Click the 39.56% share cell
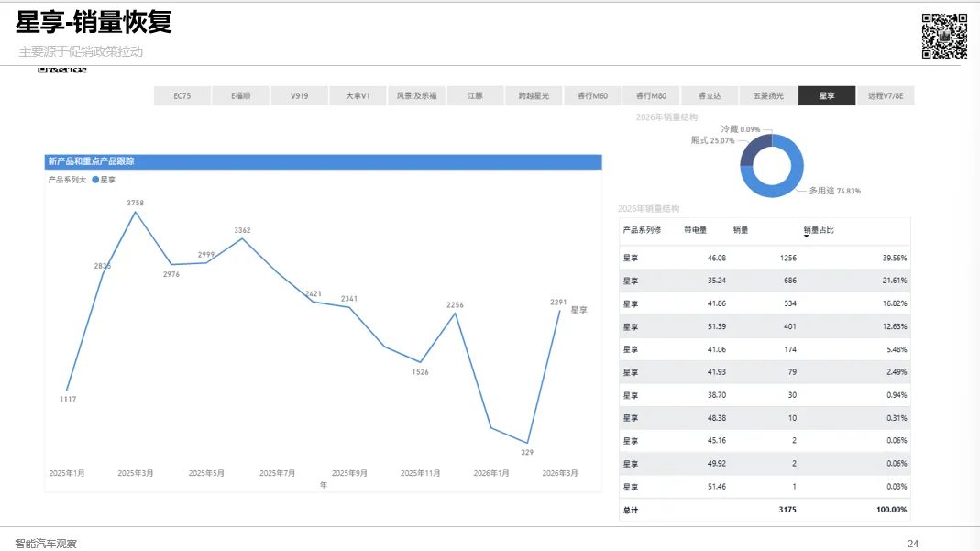This screenshot has width=980, height=551. pos(895,258)
